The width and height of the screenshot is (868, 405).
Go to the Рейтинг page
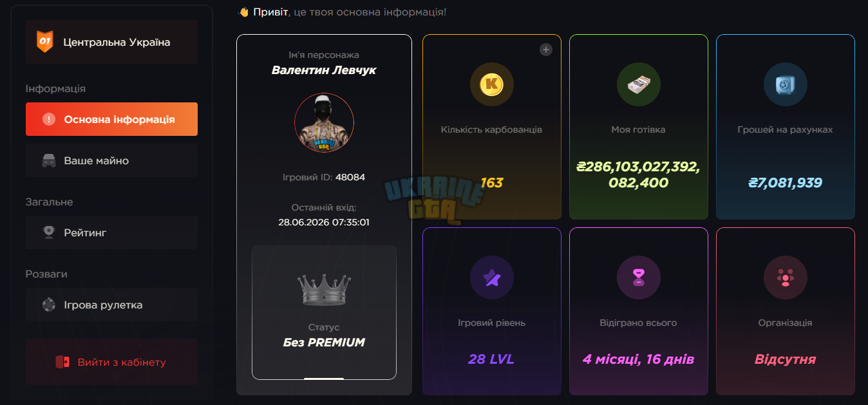point(111,232)
